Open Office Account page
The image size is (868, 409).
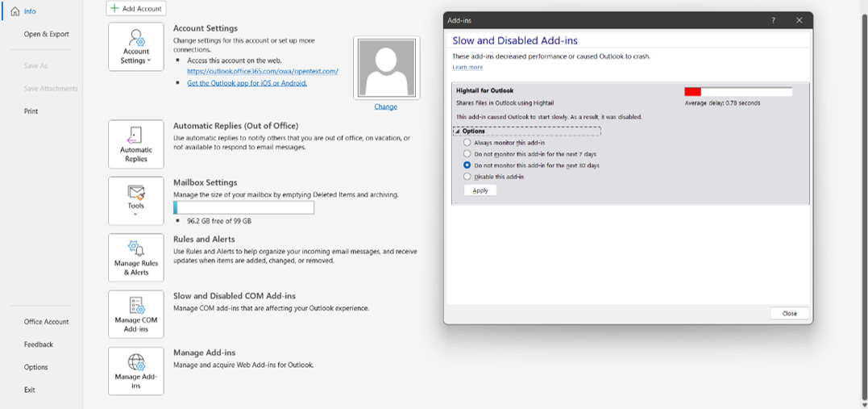(x=47, y=321)
